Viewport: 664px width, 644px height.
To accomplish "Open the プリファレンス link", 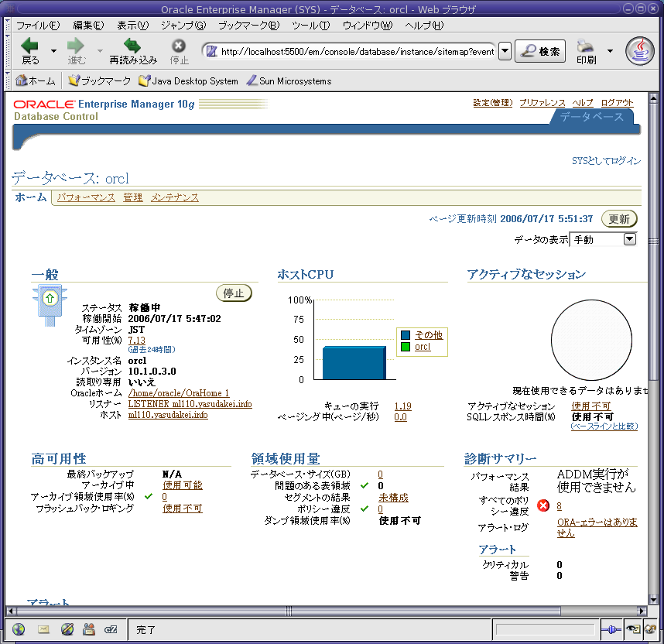I will (x=542, y=102).
